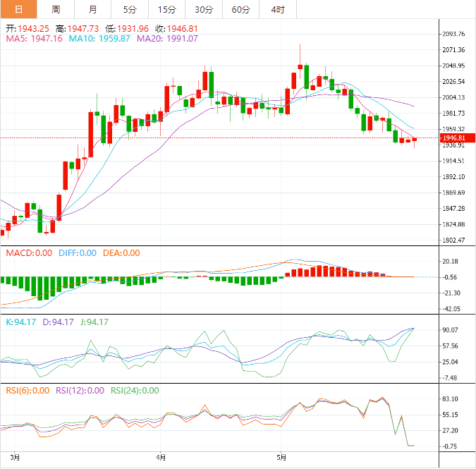Switch to the 5分 timeframe tab
The width and height of the screenshot is (476, 469).
[130, 10]
